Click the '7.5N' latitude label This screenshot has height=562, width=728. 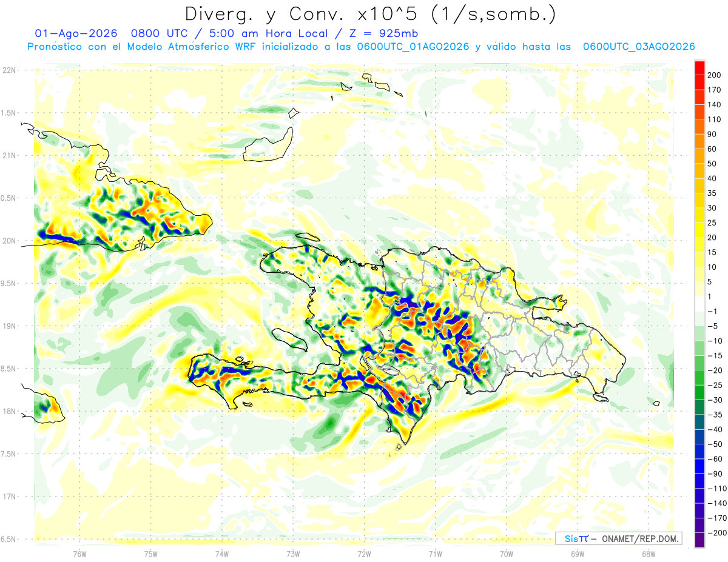pos(9,454)
